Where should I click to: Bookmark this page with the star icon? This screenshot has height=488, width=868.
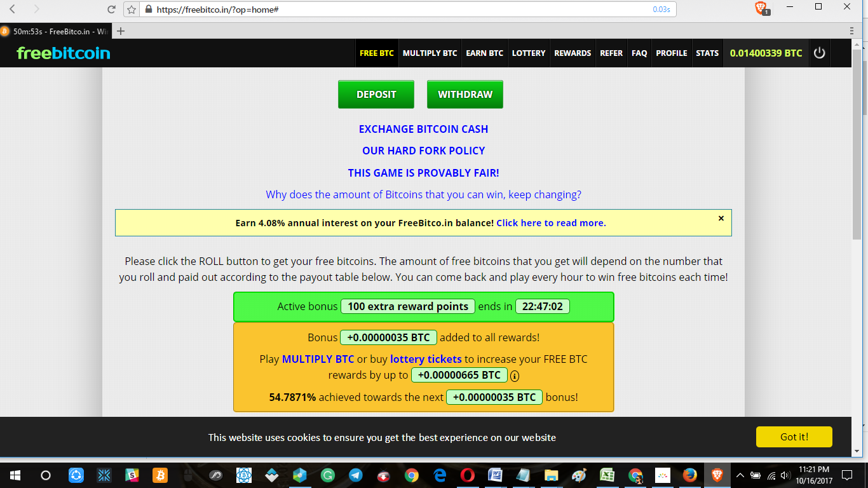pyautogui.click(x=132, y=10)
